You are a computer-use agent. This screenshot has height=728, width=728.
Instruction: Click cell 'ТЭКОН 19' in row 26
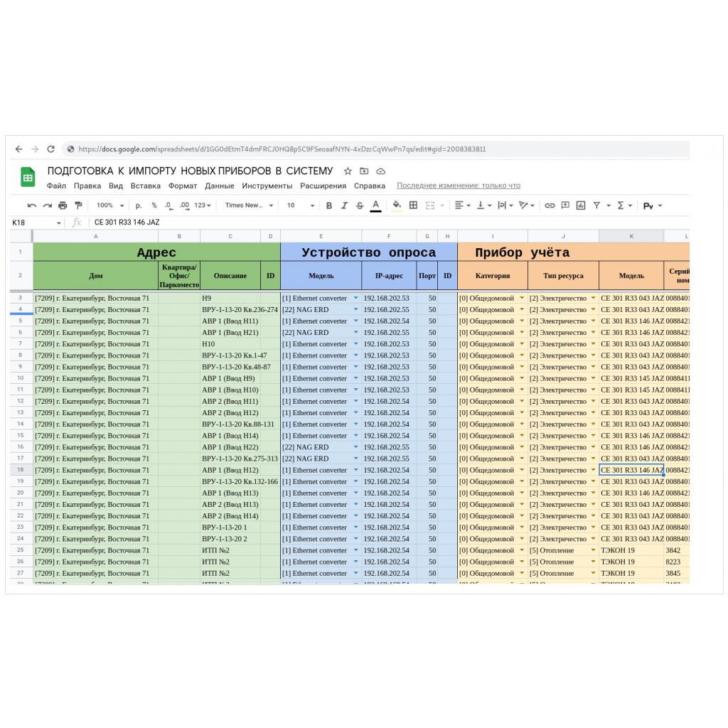point(631,562)
